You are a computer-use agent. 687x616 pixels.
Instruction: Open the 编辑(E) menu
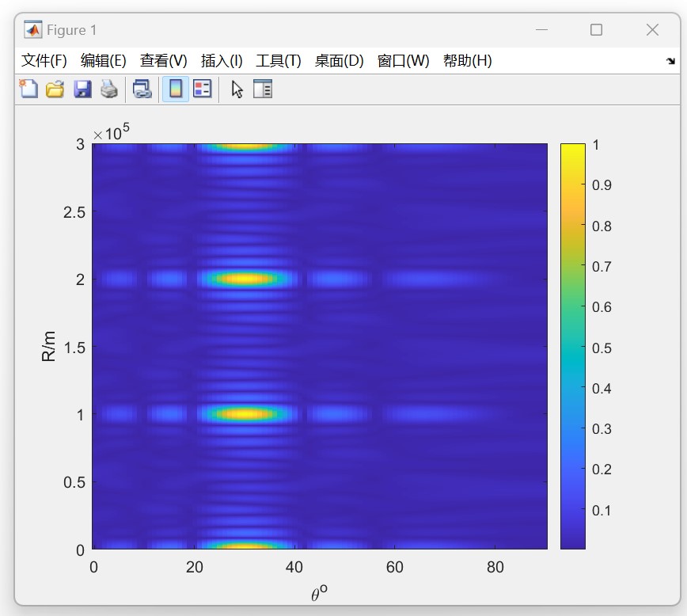tap(104, 60)
